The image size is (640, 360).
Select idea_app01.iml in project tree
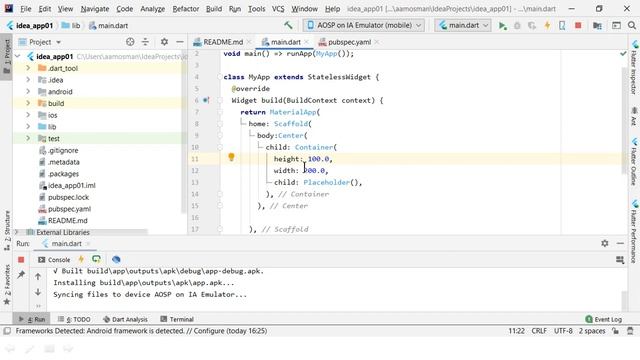[71, 185]
